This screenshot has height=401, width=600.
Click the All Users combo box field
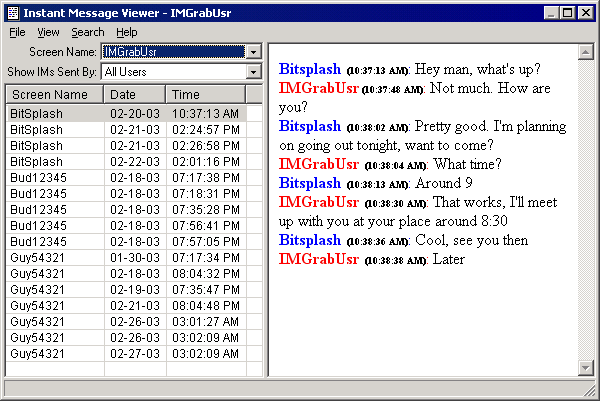[174, 72]
